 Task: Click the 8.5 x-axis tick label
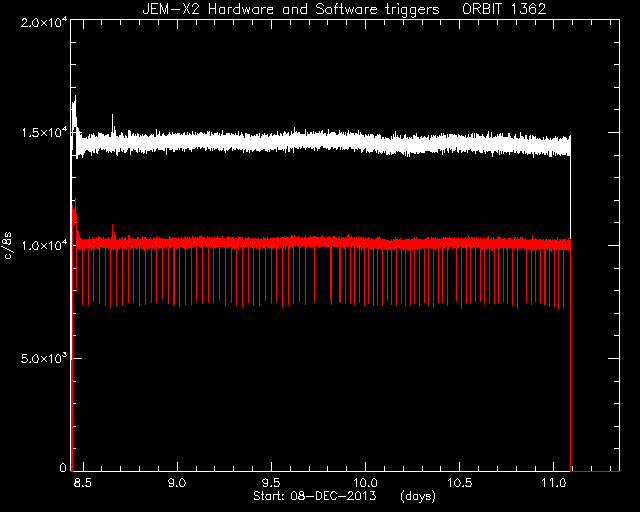[83, 483]
